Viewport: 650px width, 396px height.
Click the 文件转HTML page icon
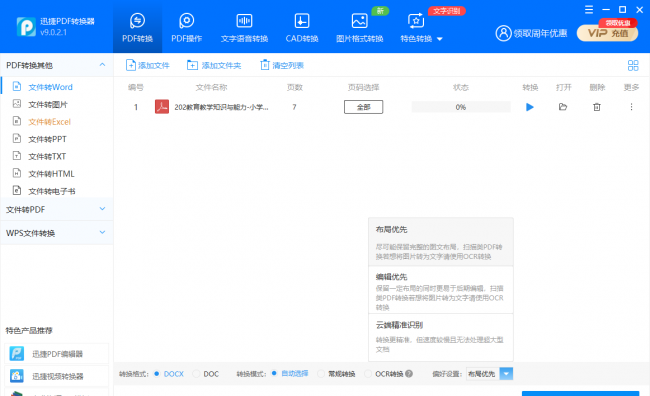(x=17, y=173)
